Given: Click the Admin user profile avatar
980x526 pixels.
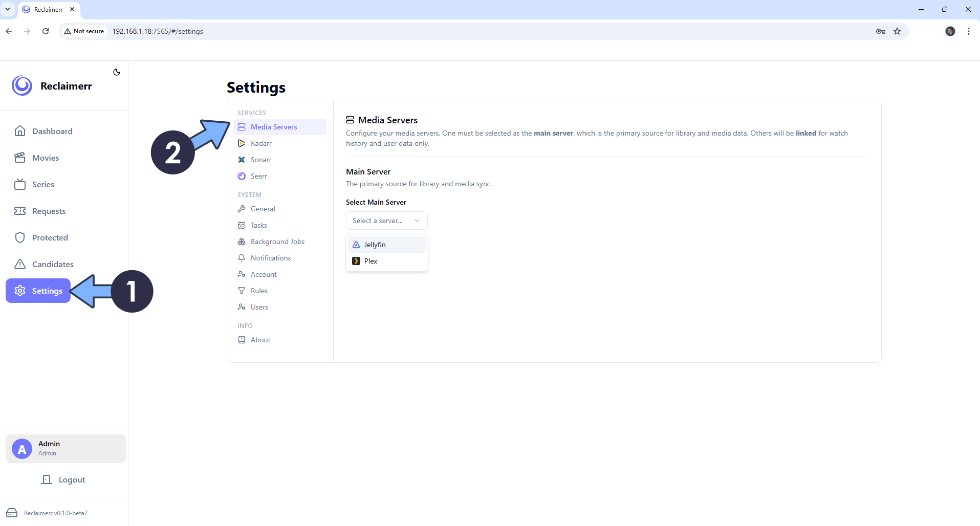Looking at the screenshot, I should pyautogui.click(x=21, y=448).
